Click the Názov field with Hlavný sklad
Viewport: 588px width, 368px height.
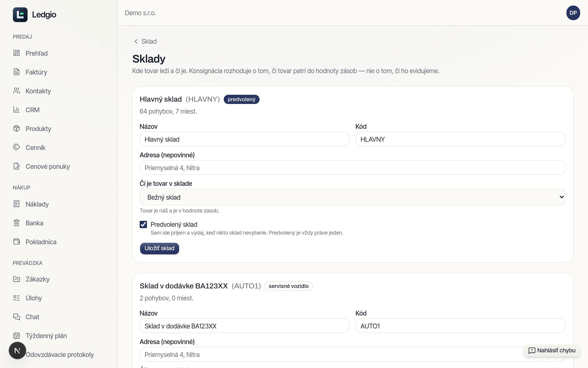click(245, 139)
